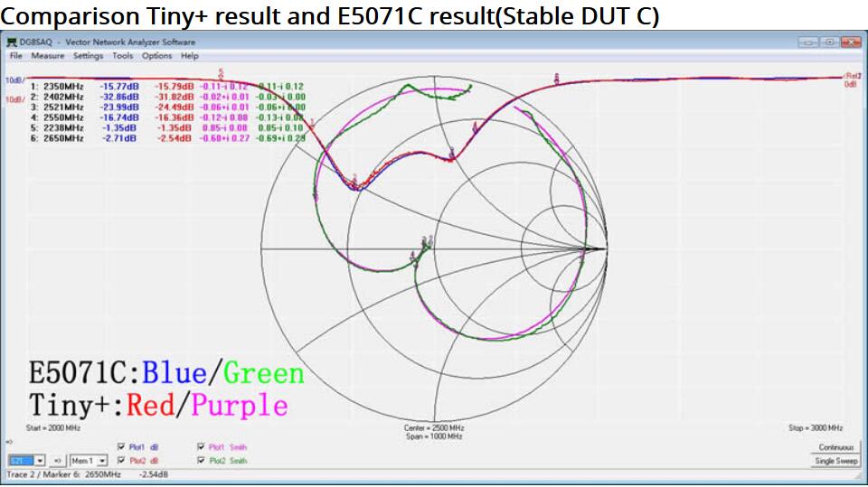Toggle the Plot2 Smith checkbox
Viewport: 868px width, 487px height.
[x=201, y=461]
